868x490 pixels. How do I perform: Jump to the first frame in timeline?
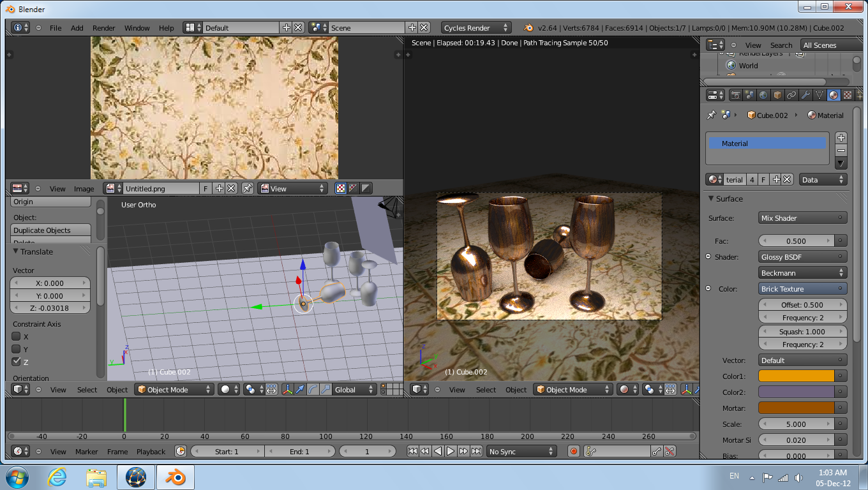pos(413,451)
